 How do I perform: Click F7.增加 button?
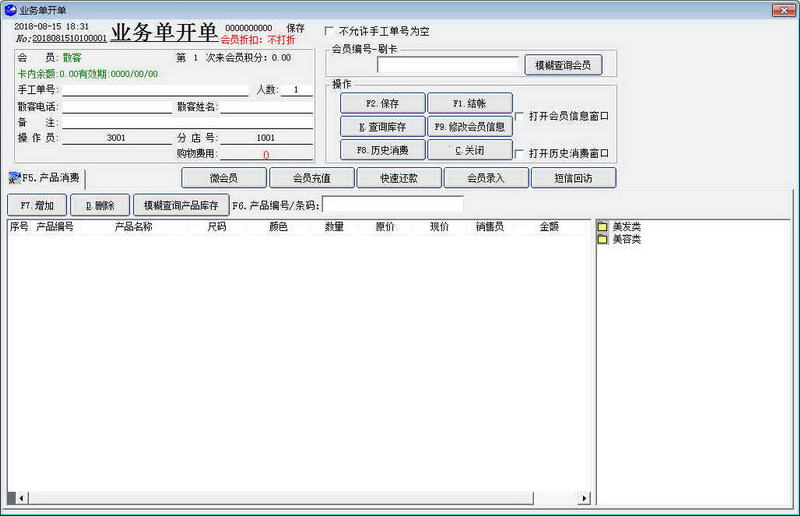(37, 205)
